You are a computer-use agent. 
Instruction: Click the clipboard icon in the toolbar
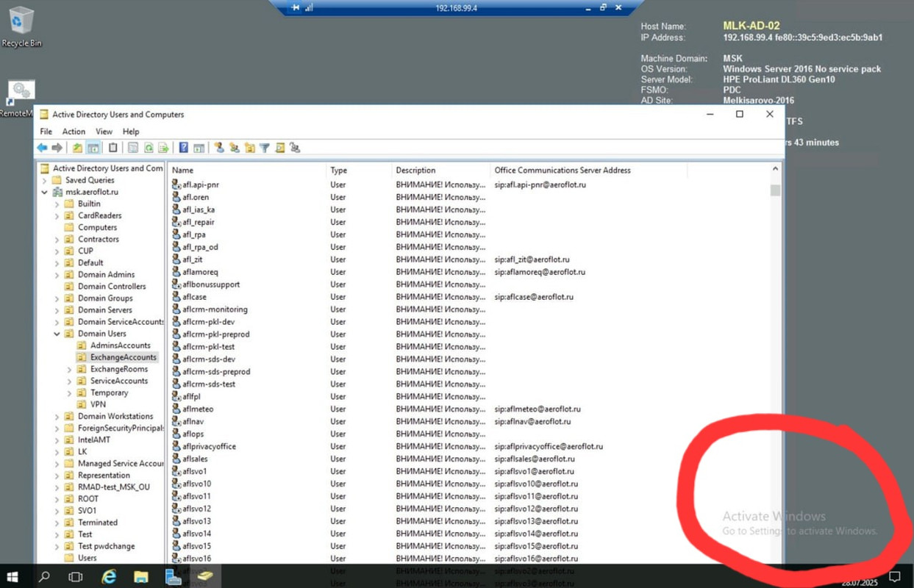point(113,148)
